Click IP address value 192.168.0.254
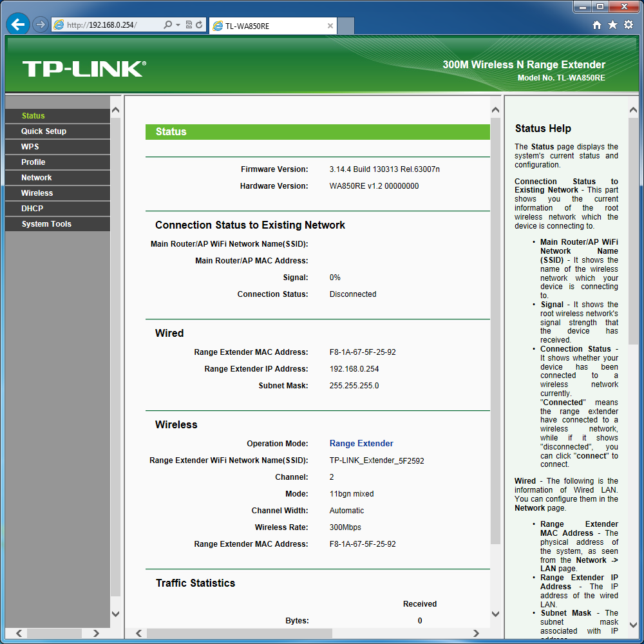Image resolution: width=644 pixels, height=644 pixels. coord(354,369)
